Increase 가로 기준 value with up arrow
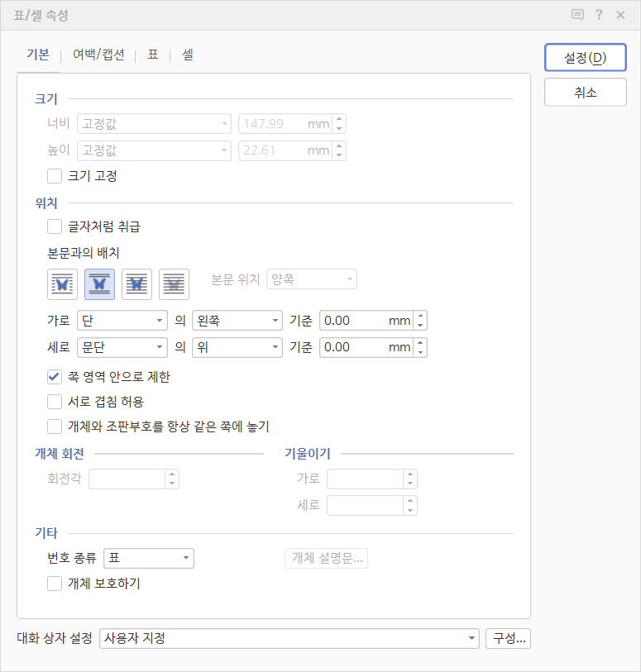This screenshot has width=641, height=672. pos(421,316)
